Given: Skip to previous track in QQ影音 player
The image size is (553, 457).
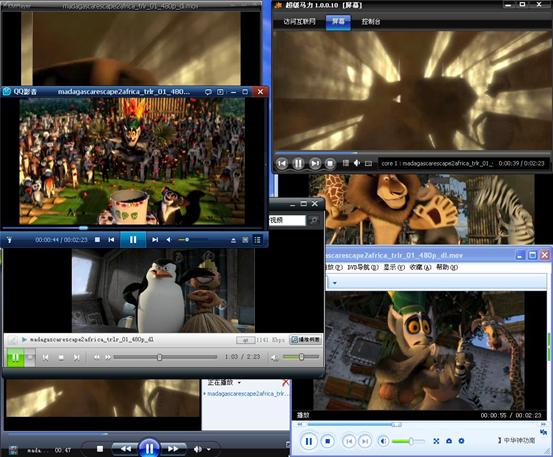Looking at the screenshot, I should tap(111, 240).
